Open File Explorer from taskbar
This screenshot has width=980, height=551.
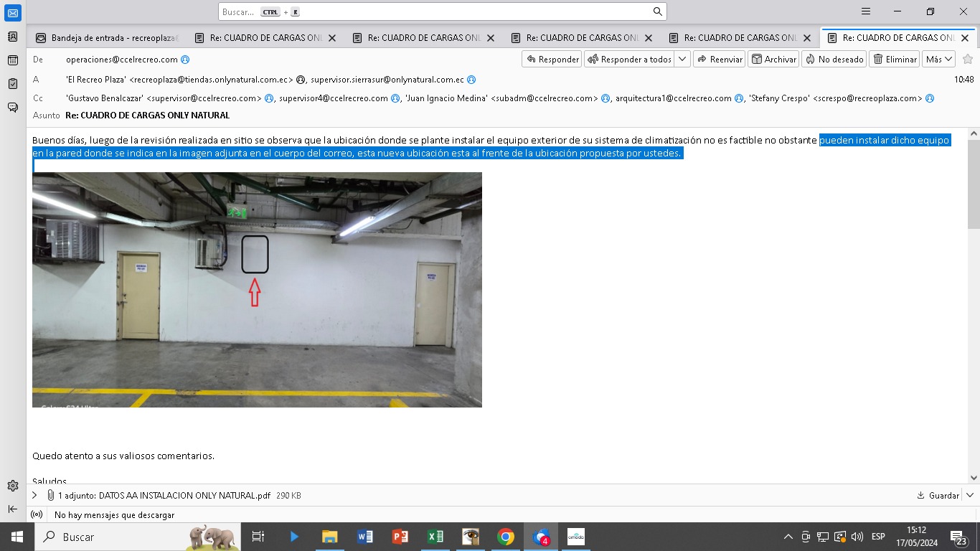pyautogui.click(x=329, y=537)
